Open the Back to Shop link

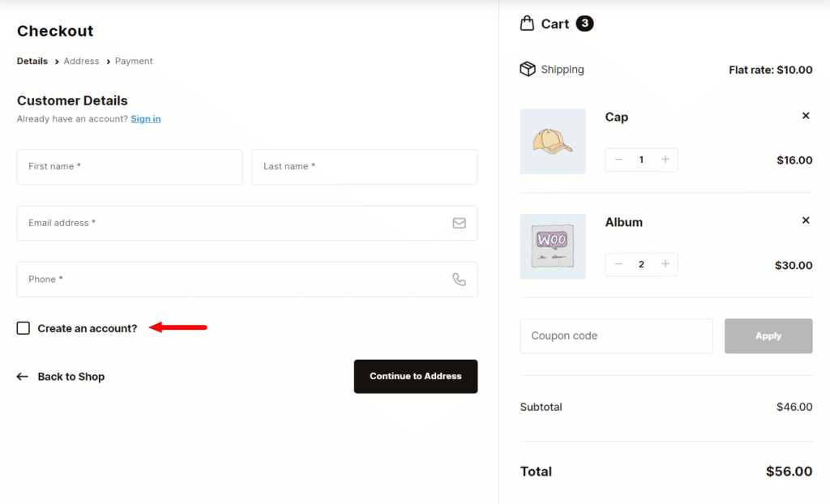70,376
